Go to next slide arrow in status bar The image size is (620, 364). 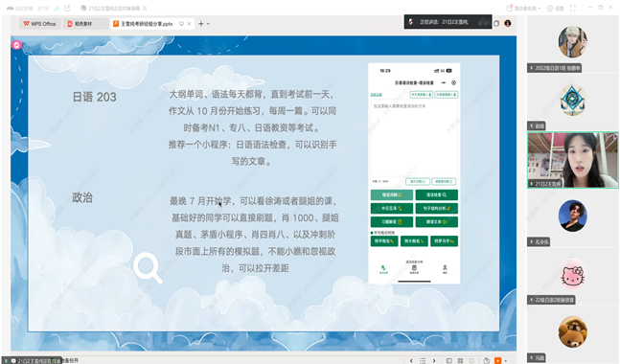[434, 360]
